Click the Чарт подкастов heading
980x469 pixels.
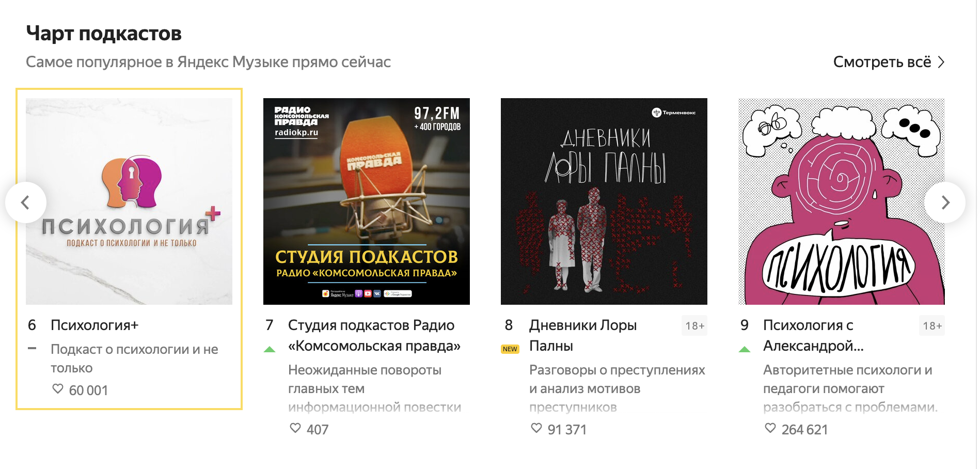104,34
